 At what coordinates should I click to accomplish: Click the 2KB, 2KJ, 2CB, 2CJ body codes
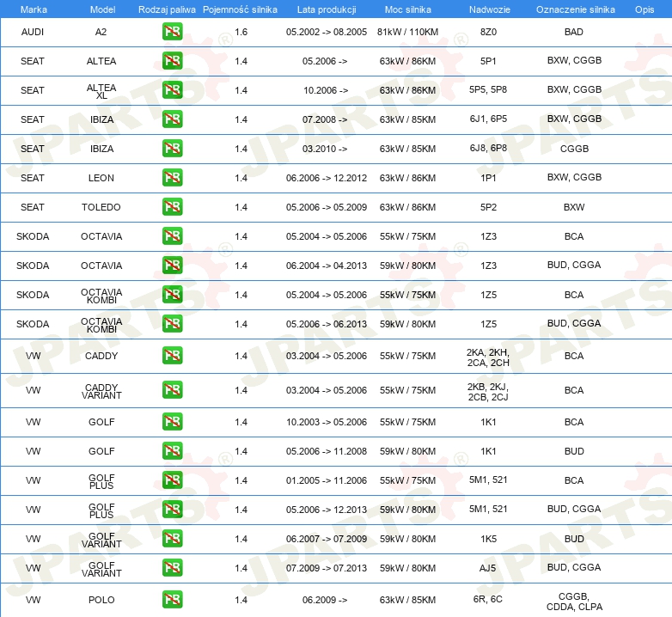tap(488, 392)
